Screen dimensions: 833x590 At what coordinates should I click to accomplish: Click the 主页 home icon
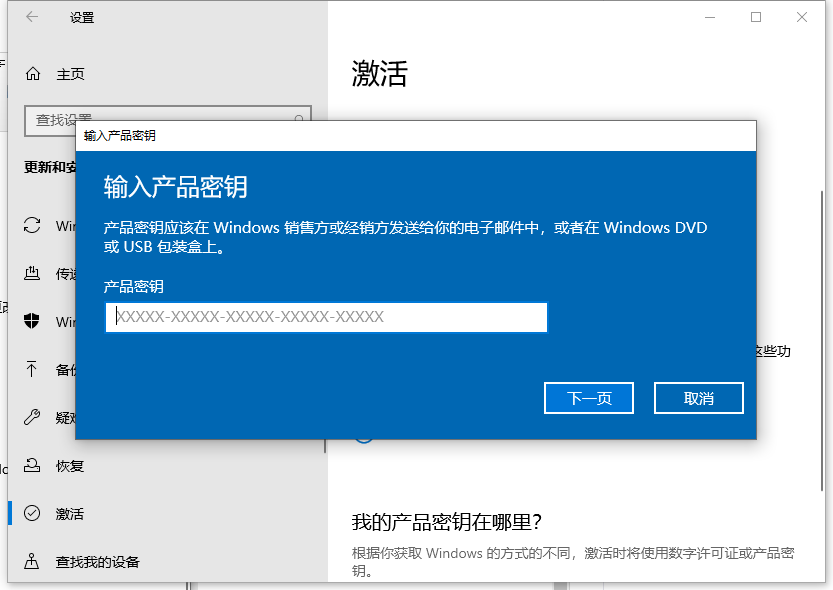[31, 73]
